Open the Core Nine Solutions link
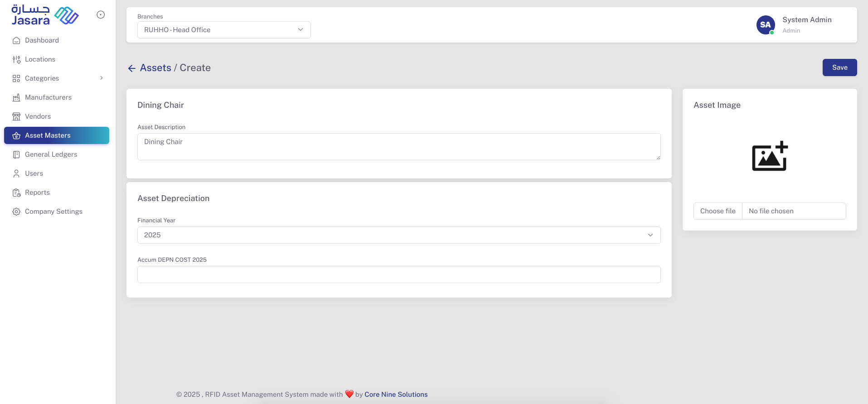The height and width of the screenshot is (404, 868). 396,394
